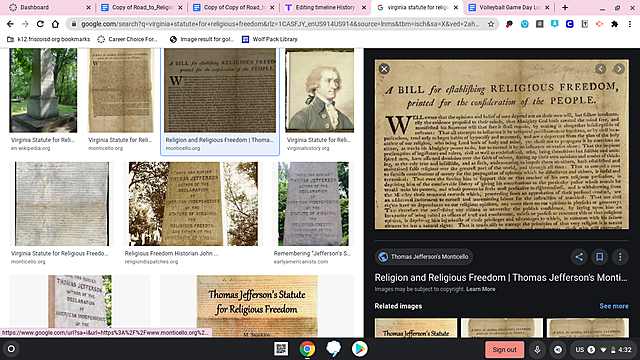Switch to Copy of Copy of Road tab

[x=233, y=7]
